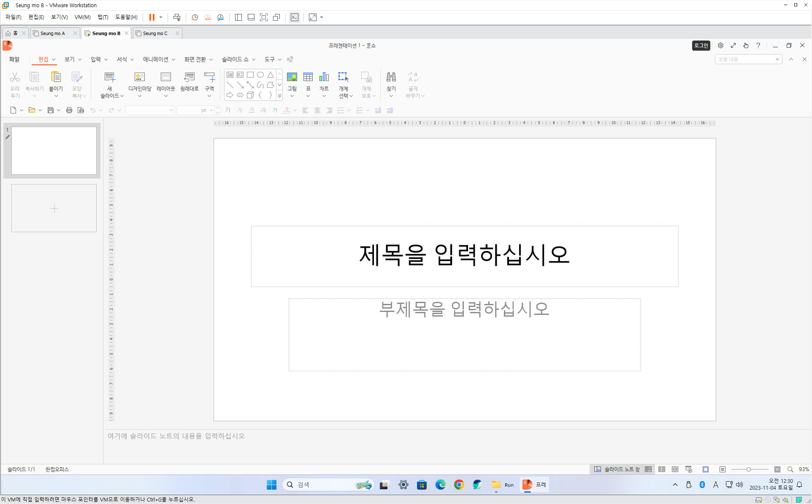
Task: Insert a picture with 그림 icon
Action: (x=292, y=78)
